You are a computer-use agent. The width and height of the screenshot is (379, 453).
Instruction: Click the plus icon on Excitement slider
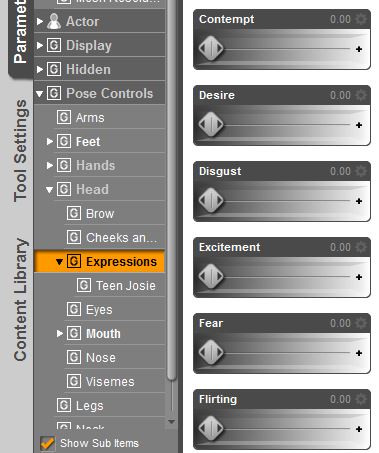[359, 277]
